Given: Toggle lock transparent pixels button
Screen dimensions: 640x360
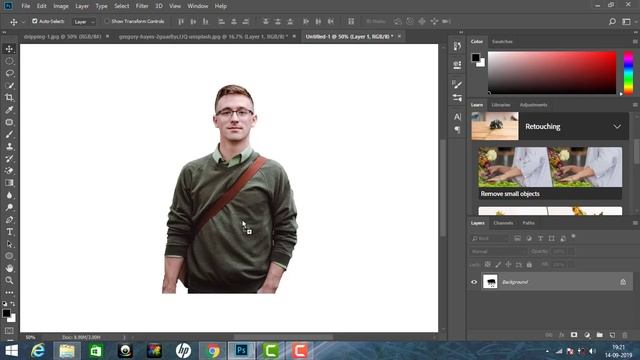Looking at the screenshot, I should (487, 264).
